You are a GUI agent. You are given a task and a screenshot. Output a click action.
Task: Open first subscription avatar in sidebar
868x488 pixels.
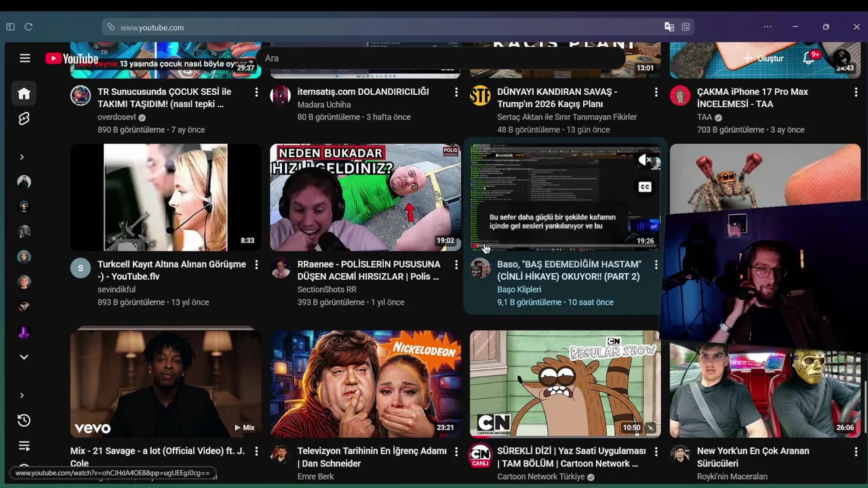[x=24, y=182]
